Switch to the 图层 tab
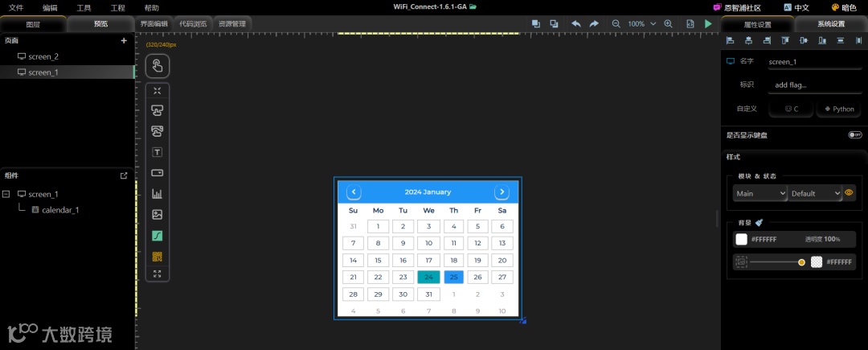 tap(33, 24)
